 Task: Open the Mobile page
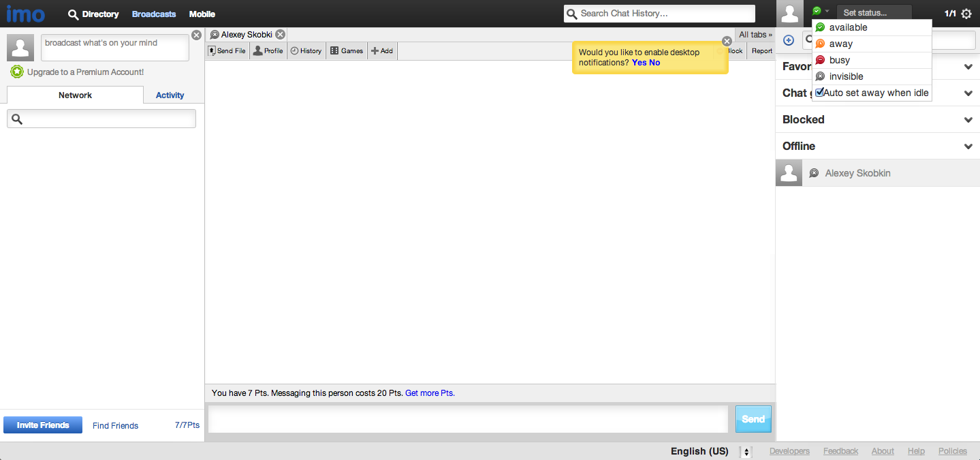[x=202, y=14]
